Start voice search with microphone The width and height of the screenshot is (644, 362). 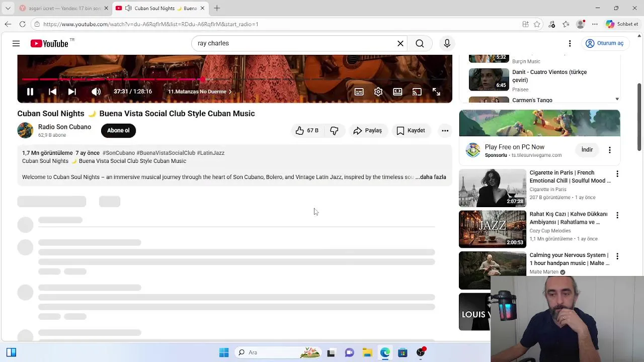click(447, 43)
